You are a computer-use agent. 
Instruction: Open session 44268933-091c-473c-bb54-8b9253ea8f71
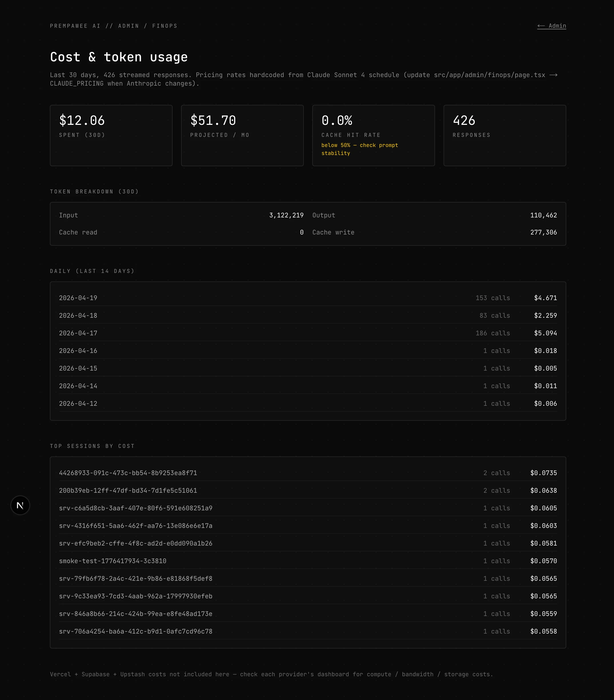click(128, 473)
